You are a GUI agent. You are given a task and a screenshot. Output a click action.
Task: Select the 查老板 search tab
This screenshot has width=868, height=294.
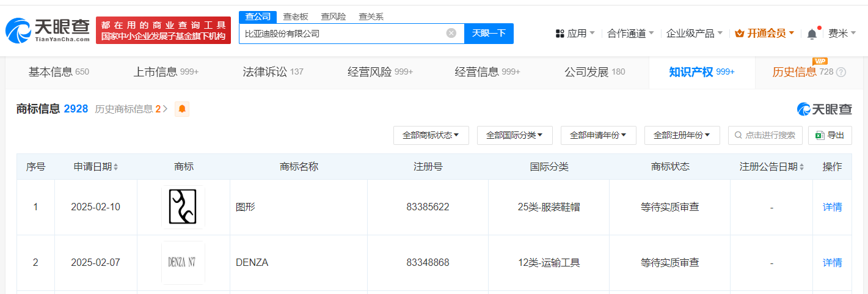point(295,17)
